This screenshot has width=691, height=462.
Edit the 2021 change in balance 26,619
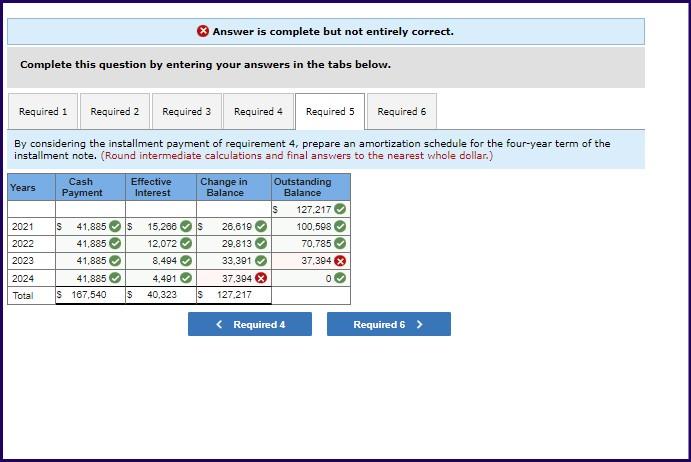tap(234, 227)
